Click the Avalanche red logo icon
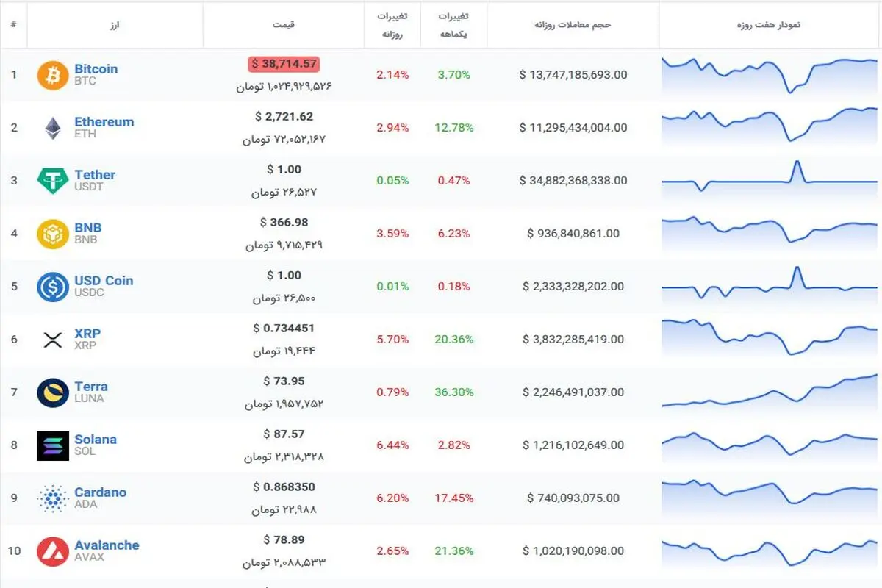882x588 pixels. click(53, 551)
